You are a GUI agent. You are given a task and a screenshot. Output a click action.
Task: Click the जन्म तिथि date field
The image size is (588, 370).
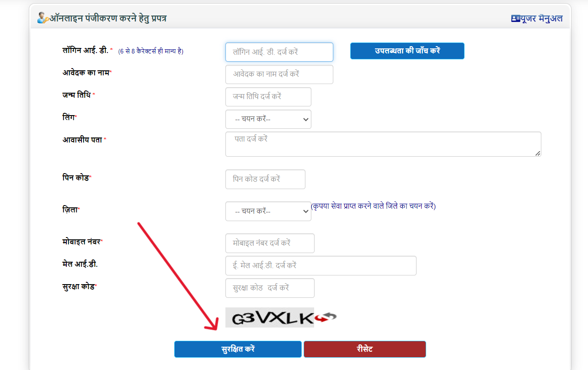click(268, 97)
